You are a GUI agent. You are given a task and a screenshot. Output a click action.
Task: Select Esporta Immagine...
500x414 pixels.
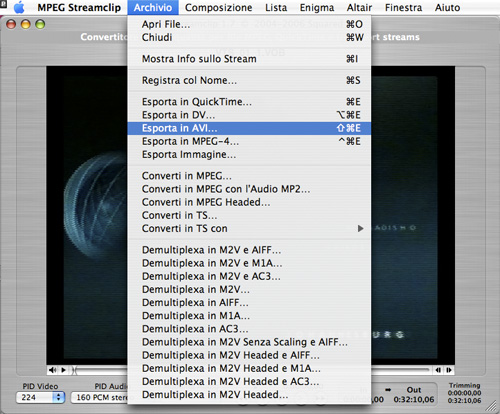tap(249, 155)
